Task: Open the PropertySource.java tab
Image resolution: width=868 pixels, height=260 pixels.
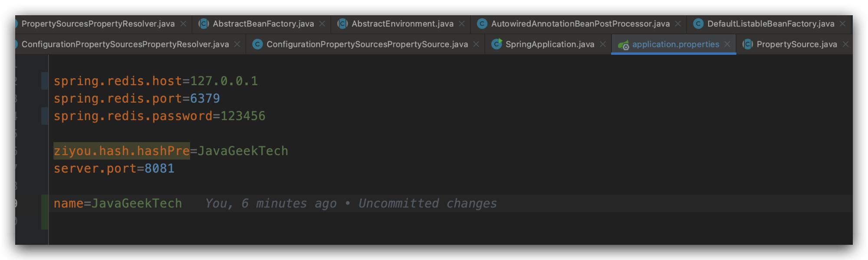Action: click(797, 44)
